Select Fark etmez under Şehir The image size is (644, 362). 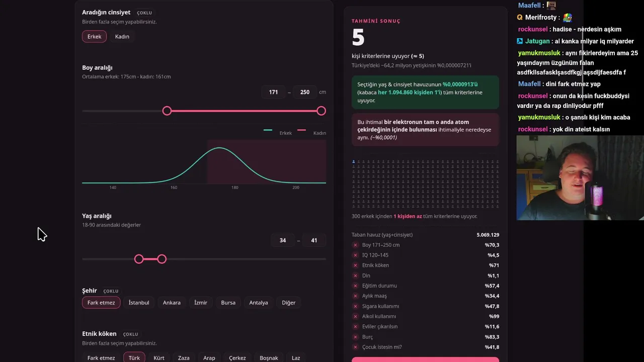101,303
